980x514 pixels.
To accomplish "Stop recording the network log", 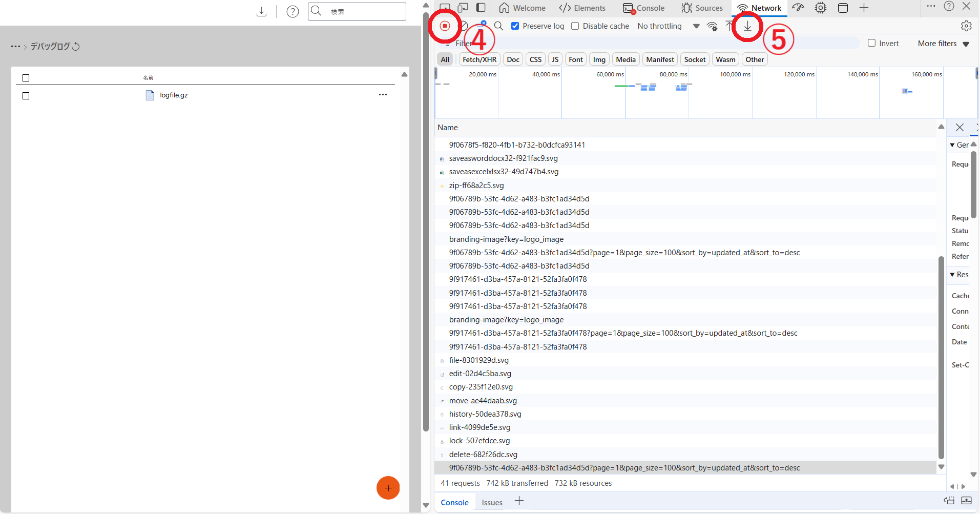I will coord(445,26).
